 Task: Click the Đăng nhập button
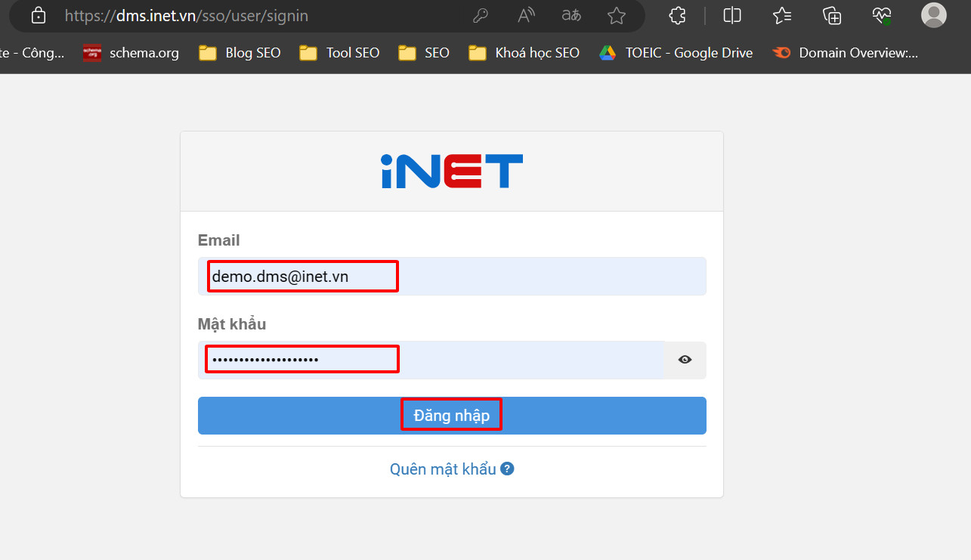(x=452, y=416)
